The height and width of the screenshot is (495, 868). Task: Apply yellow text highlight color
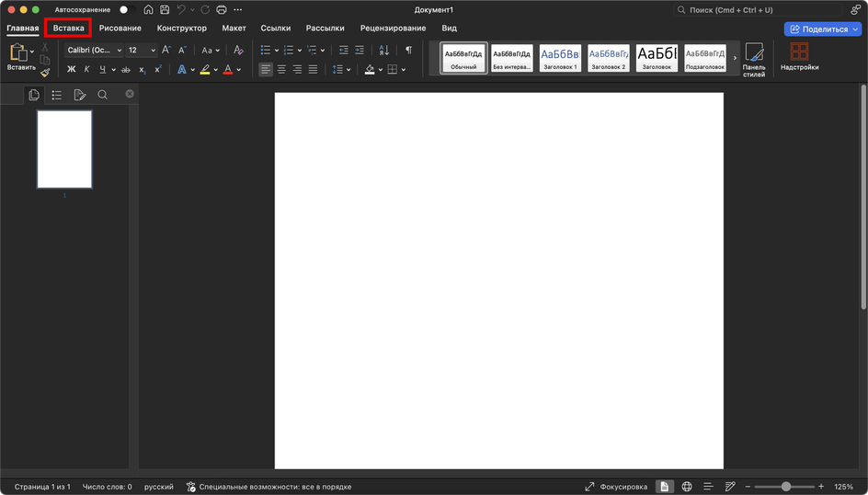[x=205, y=70]
